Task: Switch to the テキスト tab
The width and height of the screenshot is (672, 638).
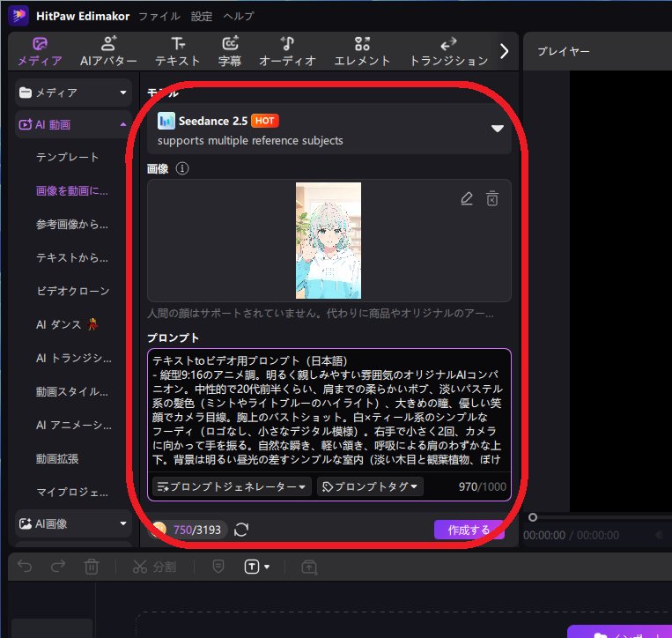Action: point(177,51)
